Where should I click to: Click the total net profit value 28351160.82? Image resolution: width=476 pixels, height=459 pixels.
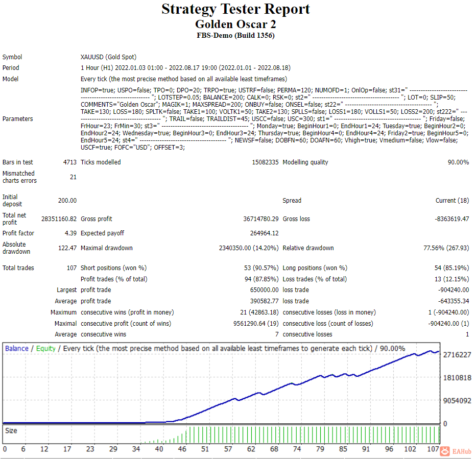pos(59,219)
